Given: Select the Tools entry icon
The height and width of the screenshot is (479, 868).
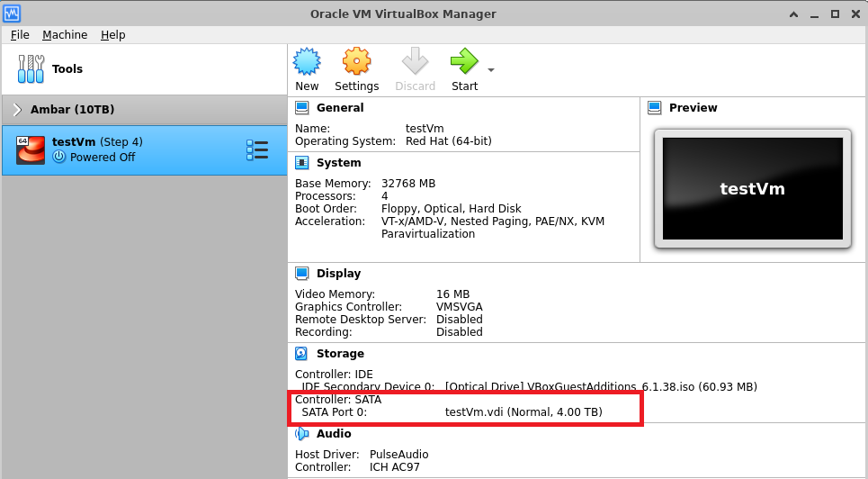Looking at the screenshot, I should pos(31,68).
